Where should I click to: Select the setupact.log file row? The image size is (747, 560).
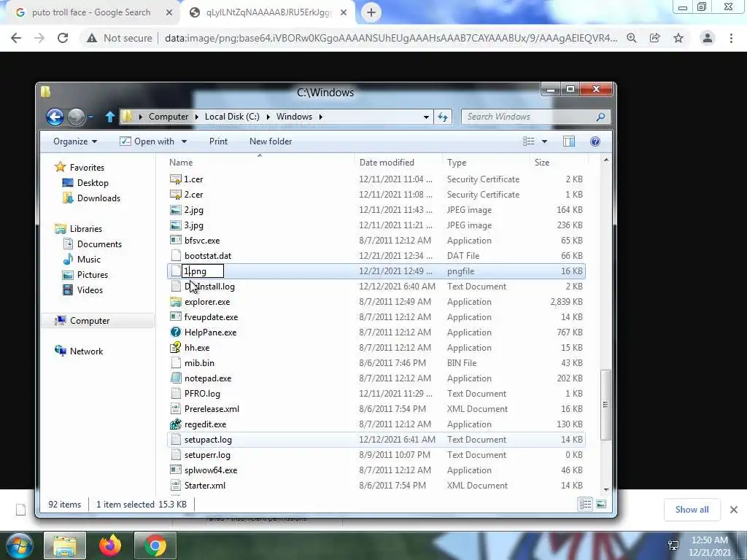376,440
